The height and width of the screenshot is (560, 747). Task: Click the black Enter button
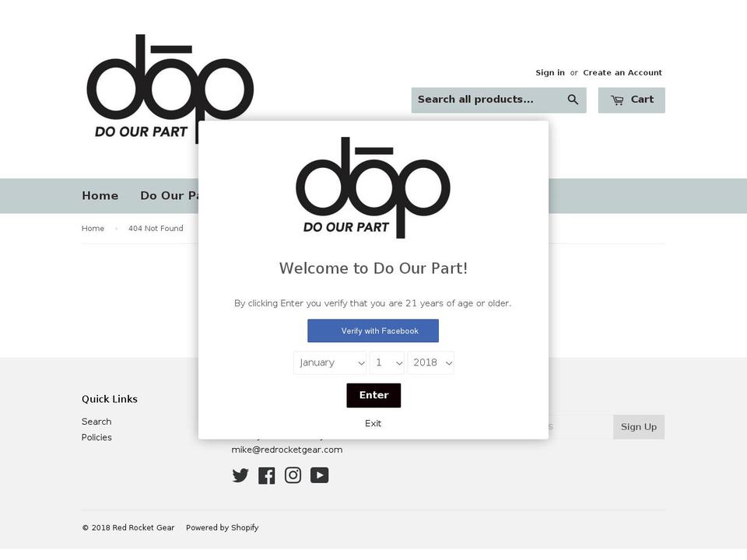point(373,395)
